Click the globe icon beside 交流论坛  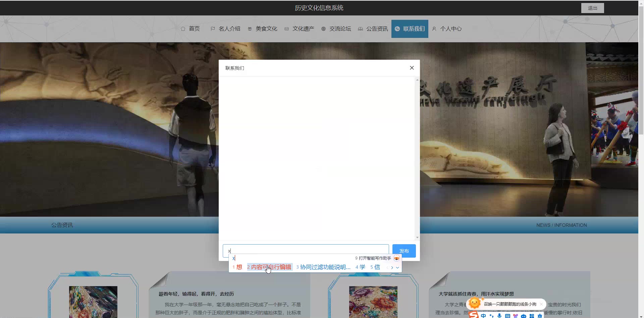[323, 29]
